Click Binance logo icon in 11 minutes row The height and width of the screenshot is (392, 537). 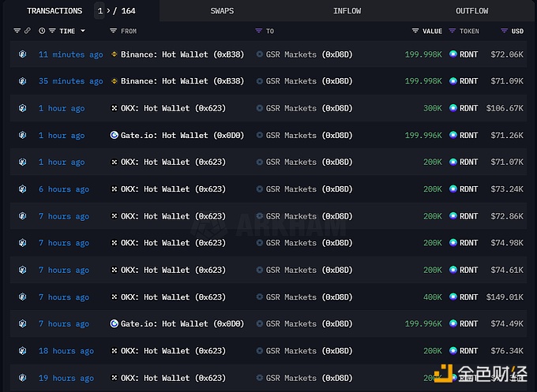[114, 54]
